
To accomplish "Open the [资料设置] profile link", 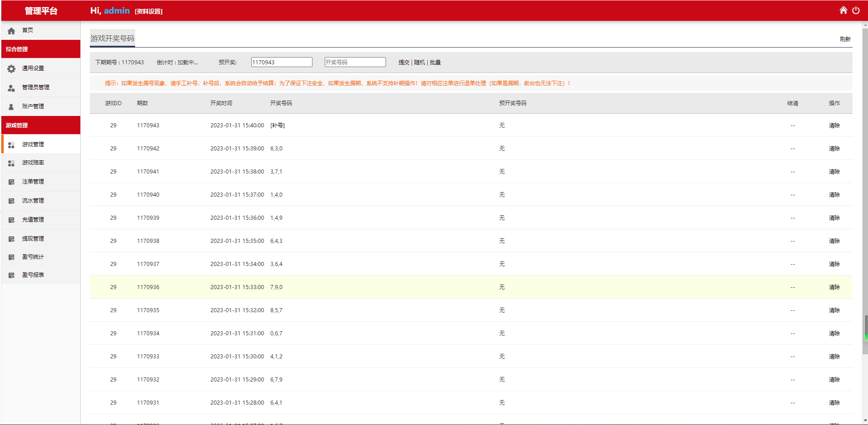I will (x=149, y=11).
